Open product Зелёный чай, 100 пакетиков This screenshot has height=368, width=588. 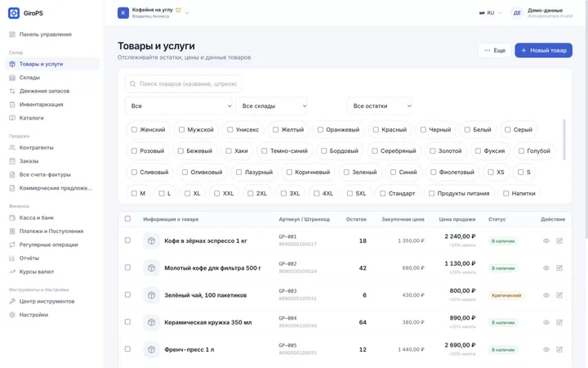click(x=206, y=295)
